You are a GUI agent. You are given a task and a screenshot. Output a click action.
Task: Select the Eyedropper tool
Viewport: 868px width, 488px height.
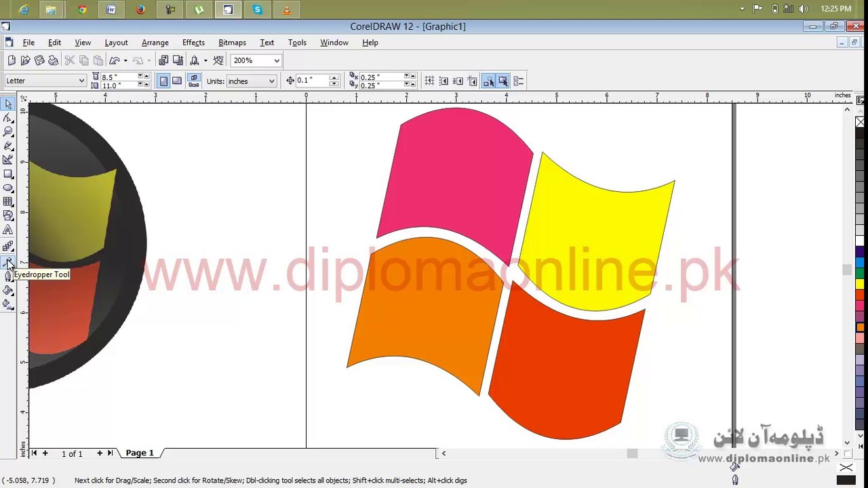8,262
